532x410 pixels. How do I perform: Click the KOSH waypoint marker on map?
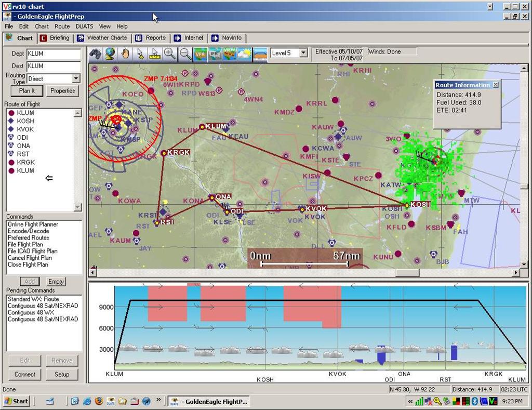(407, 205)
